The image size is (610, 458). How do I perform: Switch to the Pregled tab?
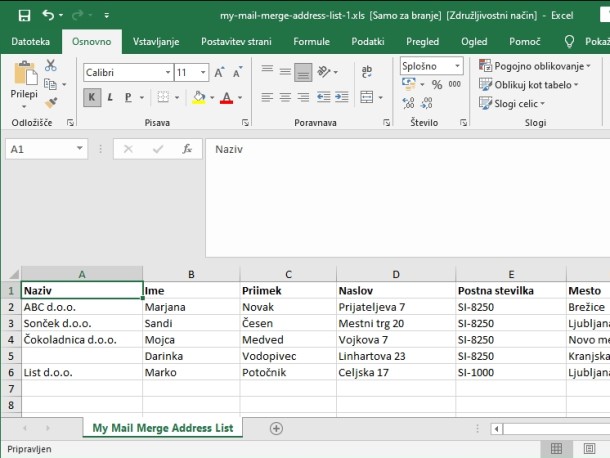coord(422,42)
